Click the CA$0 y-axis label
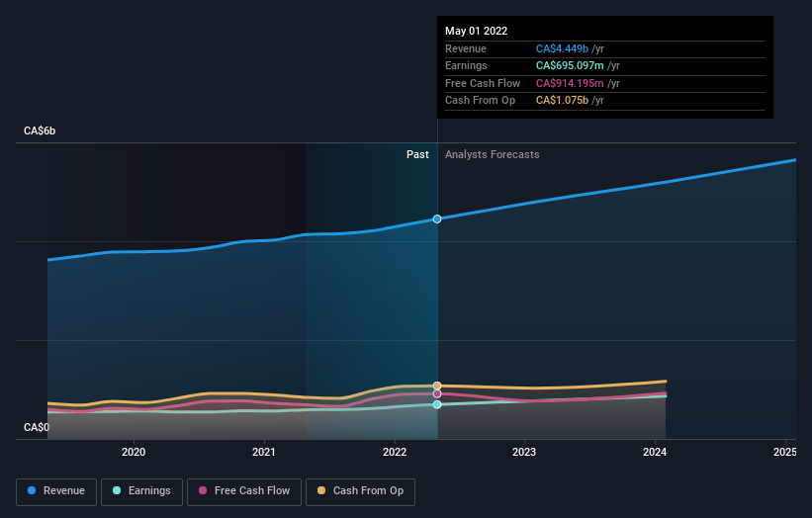 tap(37, 427)
